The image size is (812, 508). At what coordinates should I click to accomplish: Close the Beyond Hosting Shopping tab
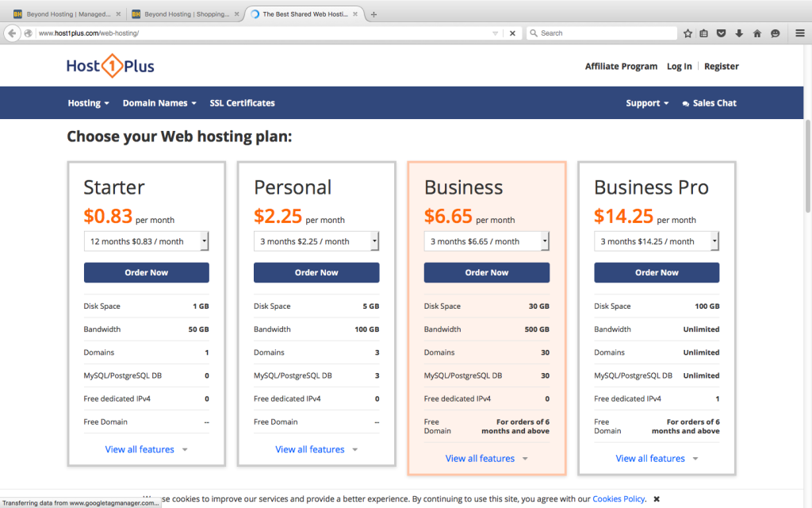(x=236, y=14)
